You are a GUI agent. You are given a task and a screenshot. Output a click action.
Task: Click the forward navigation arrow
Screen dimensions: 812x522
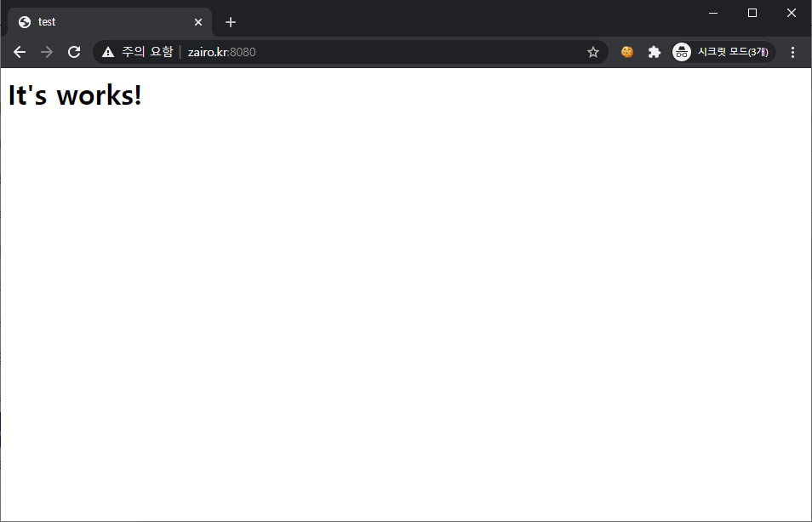pos(47,52)
